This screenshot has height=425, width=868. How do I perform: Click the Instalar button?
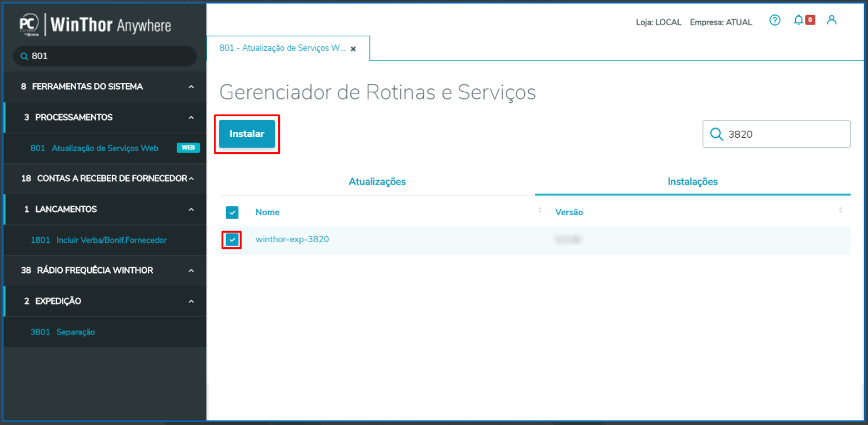247,134
